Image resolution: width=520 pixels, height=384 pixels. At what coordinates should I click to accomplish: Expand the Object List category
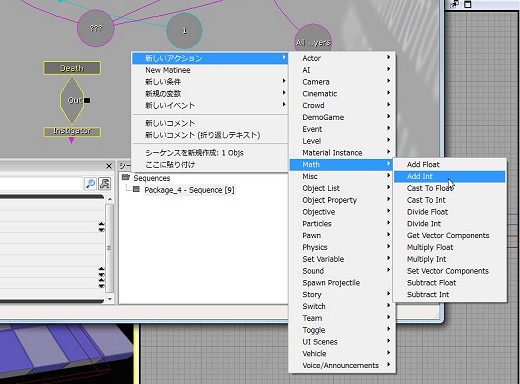click(x=342, y=188)
